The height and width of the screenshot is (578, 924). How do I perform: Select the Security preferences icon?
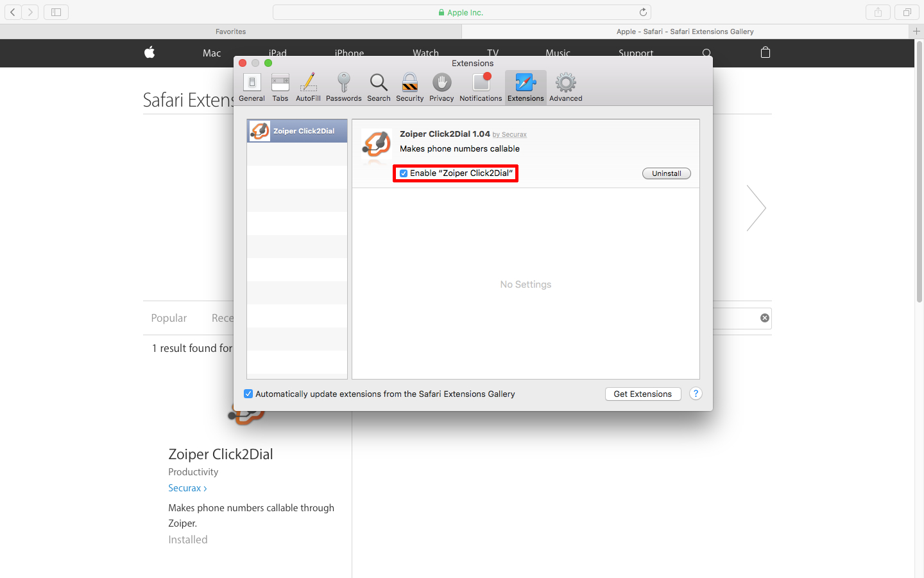(x=409, y=87)
